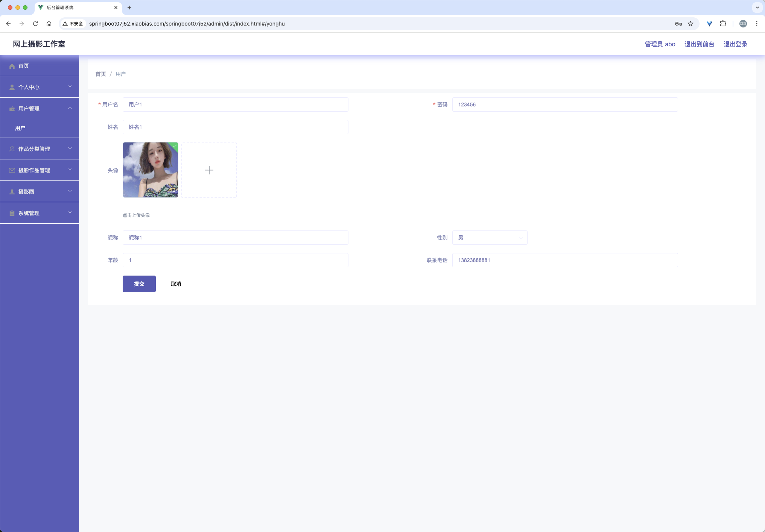Open the saved password key icon
The width and height of the screenshot is (765, 532).
coord(678,24)
